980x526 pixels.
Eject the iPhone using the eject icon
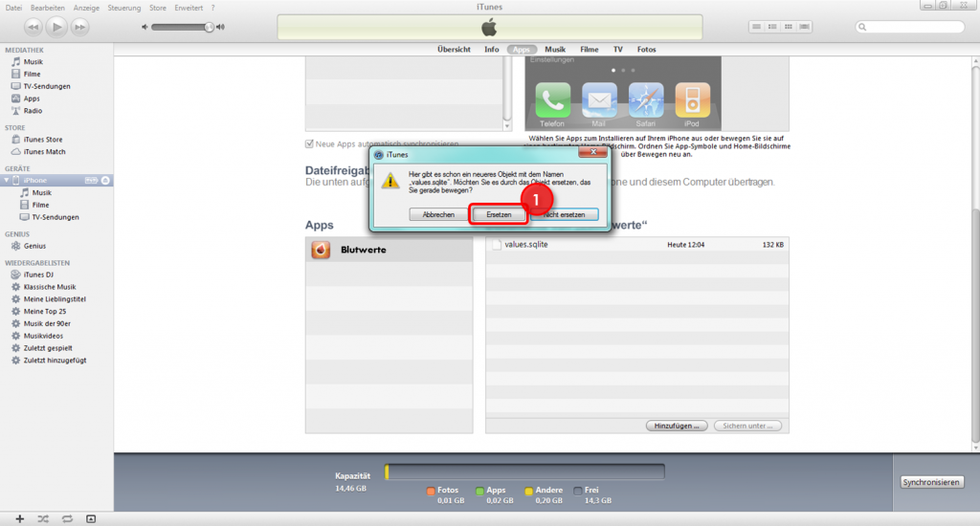click(105, 181)
